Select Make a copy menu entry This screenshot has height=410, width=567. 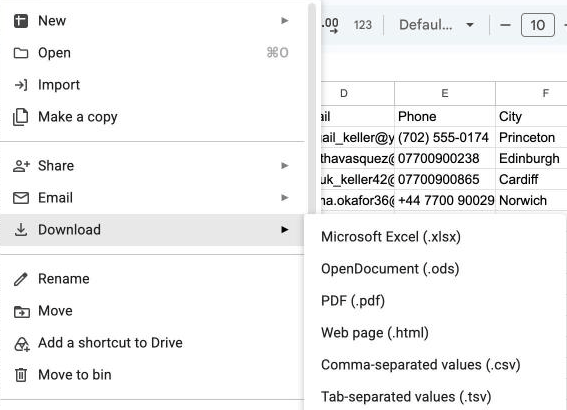(x=152, y=117)
